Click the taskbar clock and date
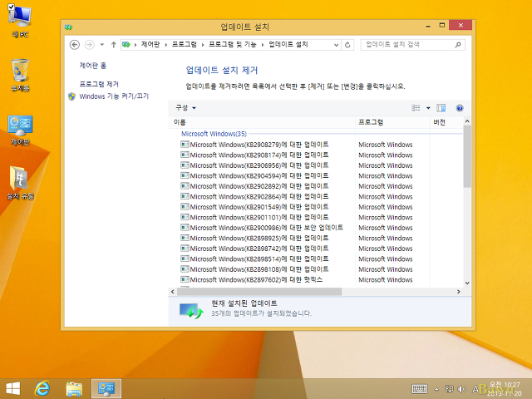Viewport: 532px width, 399px height. pyautogui.click(x=505, y=389)
